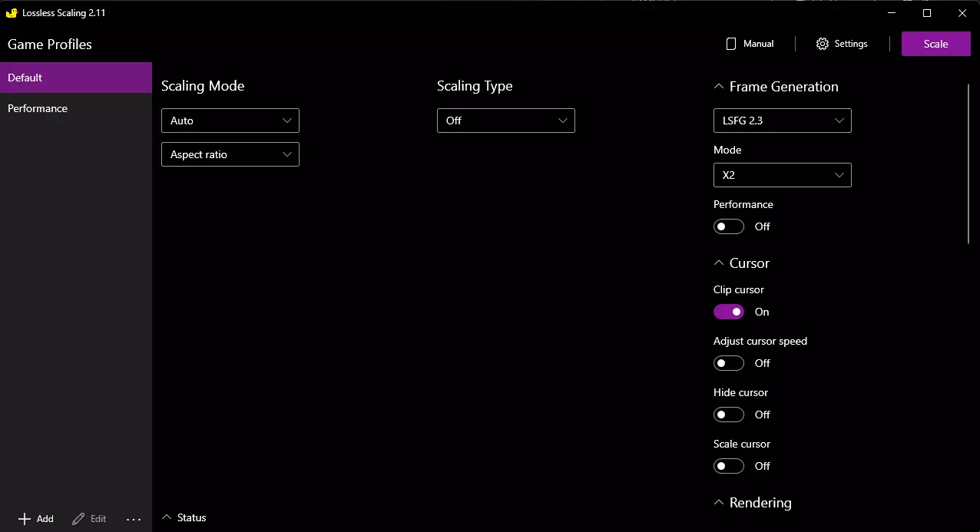Disable the Clip cursor switch

click(x=729, y=312)
